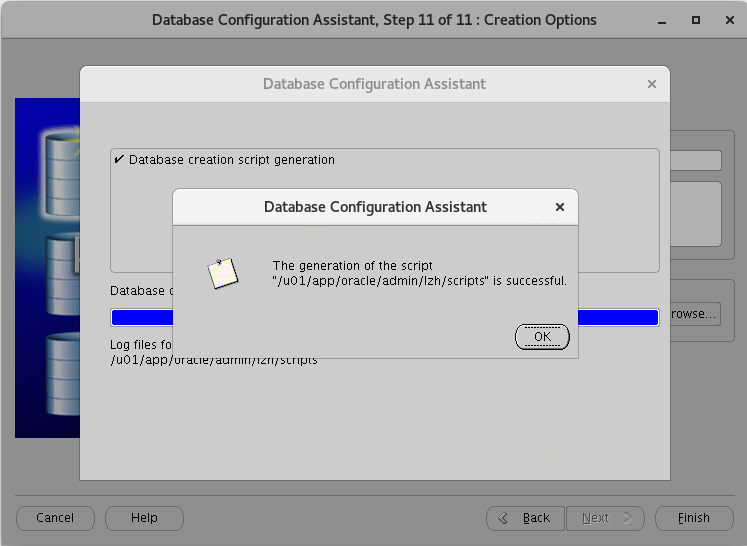Open Help for the assistant
747x546 pixels.
[x=144, y=518]
